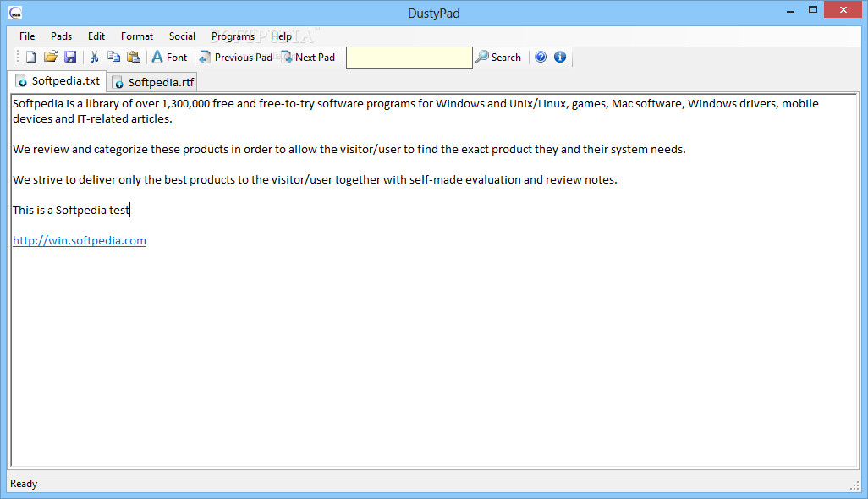
Task: Cut text with the scissors icon
Action: (x=94, y=57)
